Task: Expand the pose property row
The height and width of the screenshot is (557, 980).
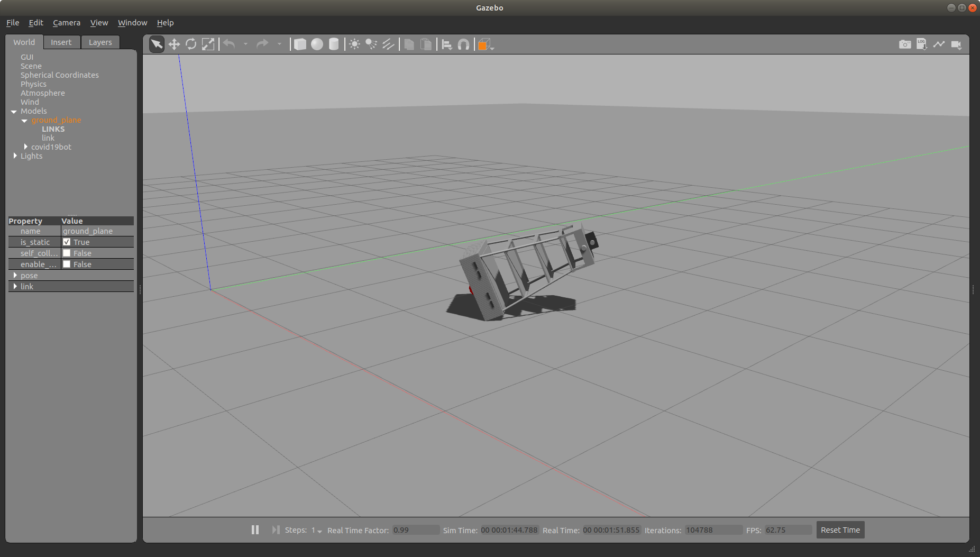Action: tap(15, 275)
